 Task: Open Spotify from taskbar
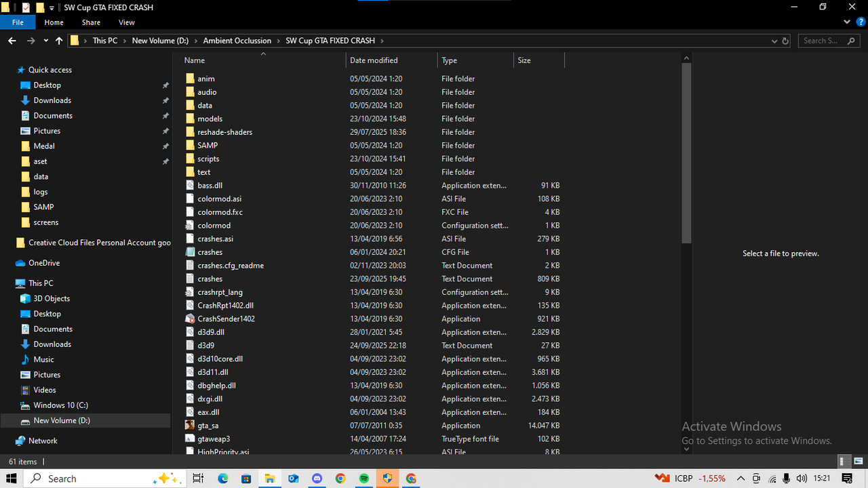(x=364, y=479)
